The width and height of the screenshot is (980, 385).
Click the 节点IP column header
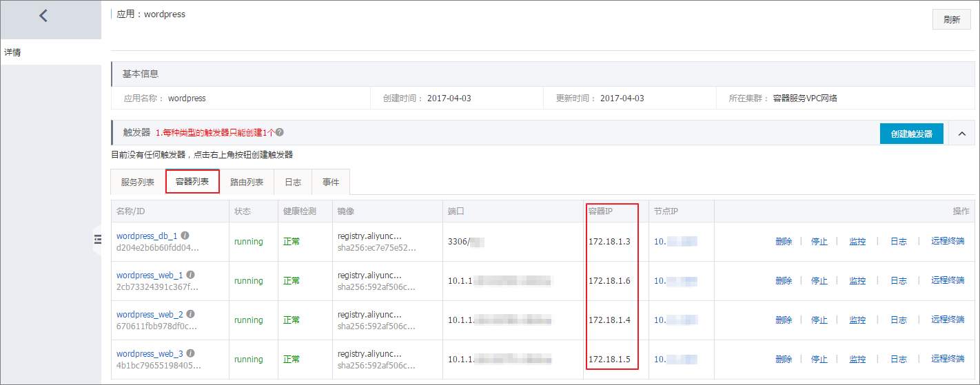666,211
